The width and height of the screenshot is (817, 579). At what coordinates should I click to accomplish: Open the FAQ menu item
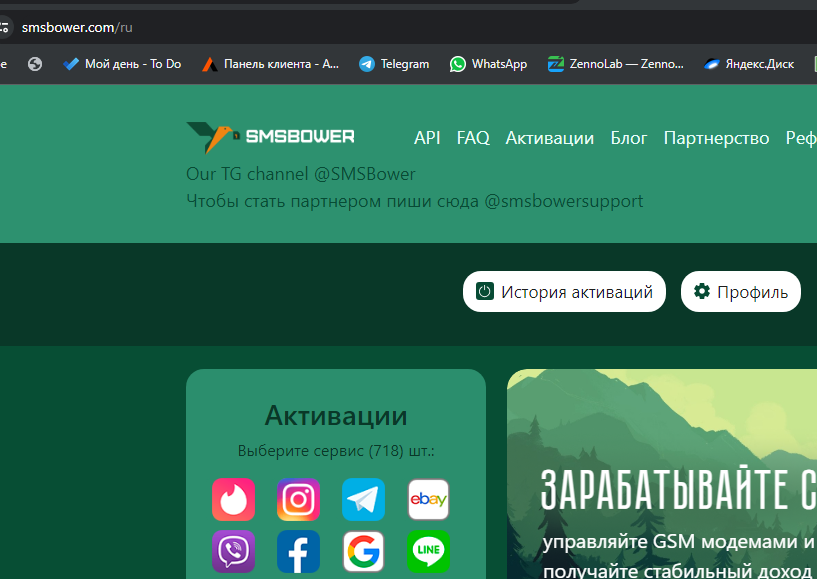473,138
